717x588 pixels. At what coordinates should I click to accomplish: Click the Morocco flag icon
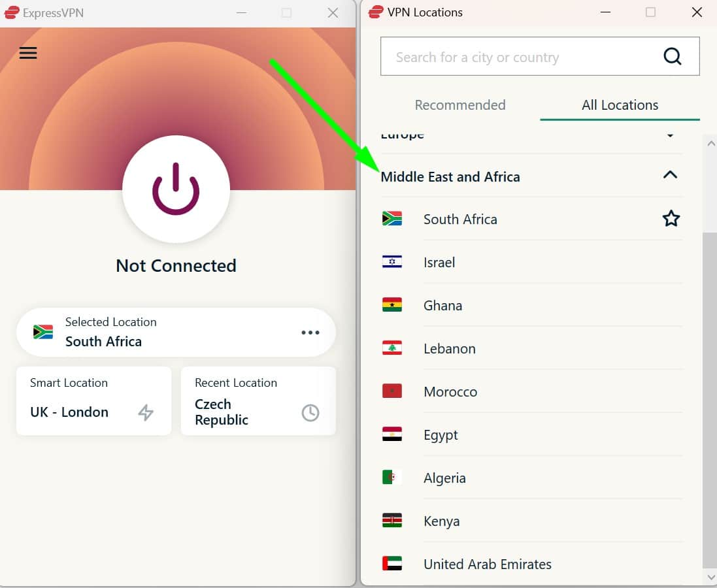tap(392, 391)
